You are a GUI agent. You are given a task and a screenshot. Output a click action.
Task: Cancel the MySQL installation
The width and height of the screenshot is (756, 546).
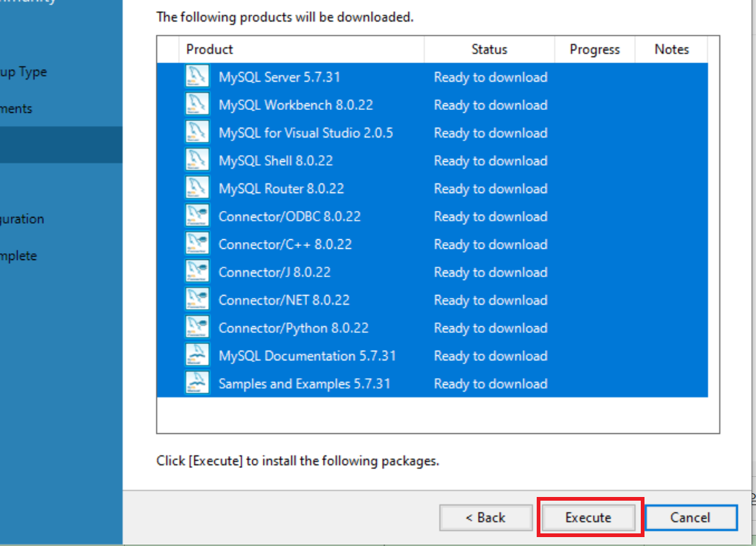[x=691, y=518]
